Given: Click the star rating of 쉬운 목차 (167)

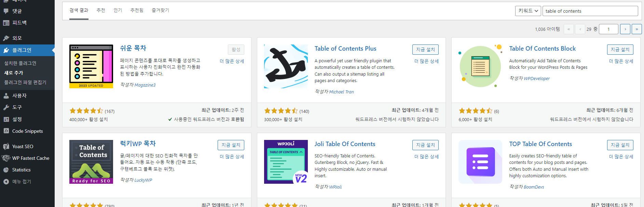Looking at the screenshot, I should pyautogui.click(x=86, y=111).
